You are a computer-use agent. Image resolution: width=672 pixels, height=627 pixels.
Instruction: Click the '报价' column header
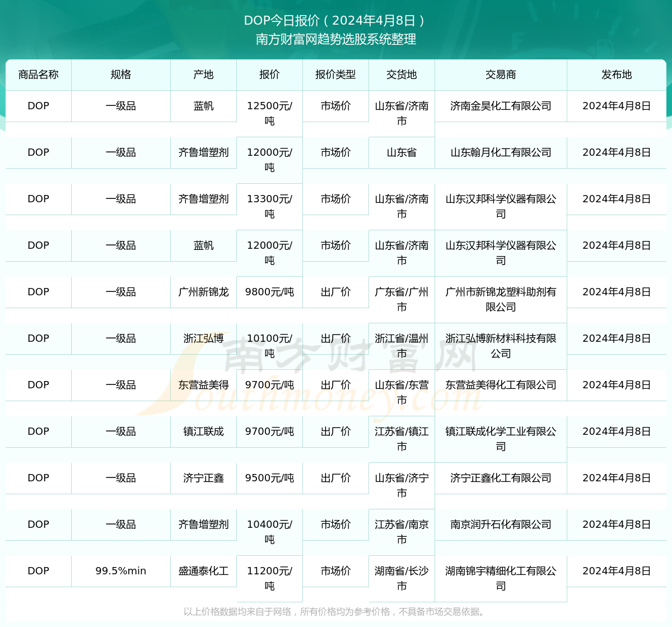[x=269, y=75]
